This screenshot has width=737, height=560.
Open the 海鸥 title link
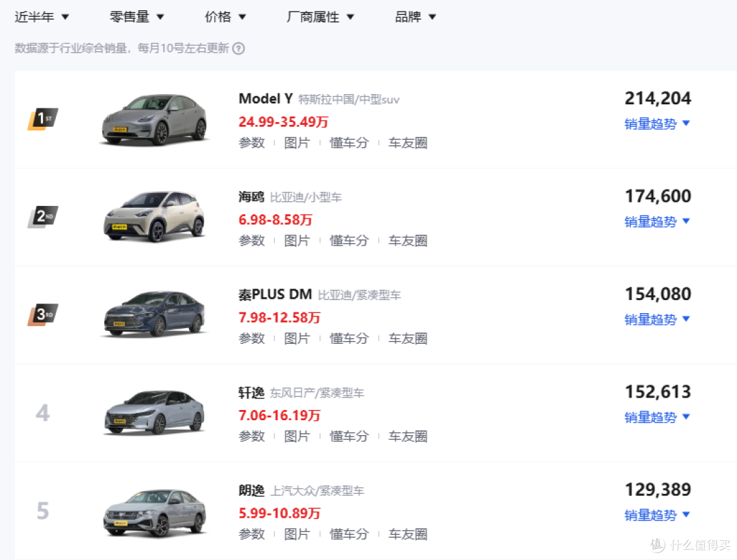[x=251, y=197]
